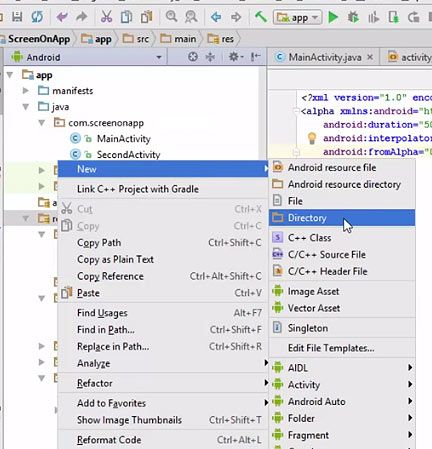The width and height of the screenshot is (432, 449).
Task: Choose C++ Class
Action: pos(342,238)
